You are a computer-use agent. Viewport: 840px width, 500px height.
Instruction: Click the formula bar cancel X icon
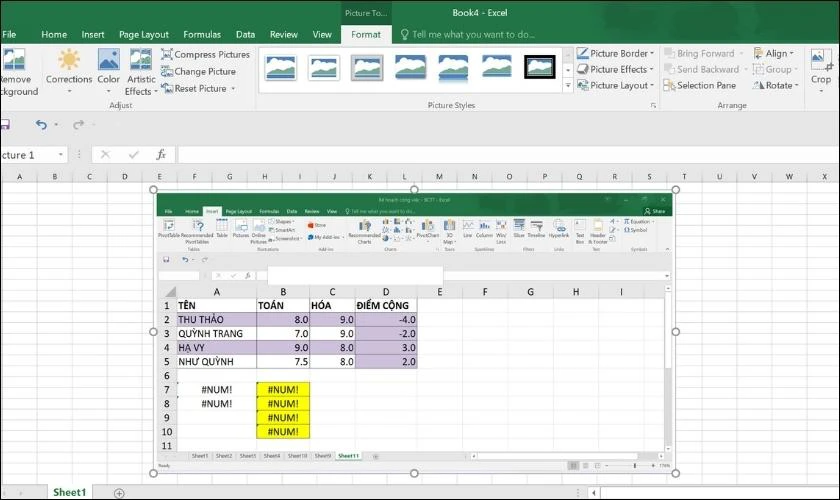[106, 155]
